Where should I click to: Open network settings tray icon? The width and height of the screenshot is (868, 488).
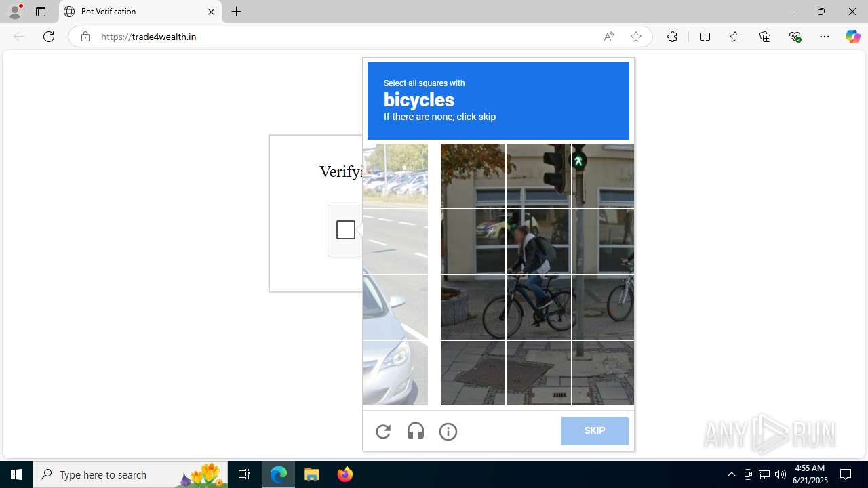(764, 474)
